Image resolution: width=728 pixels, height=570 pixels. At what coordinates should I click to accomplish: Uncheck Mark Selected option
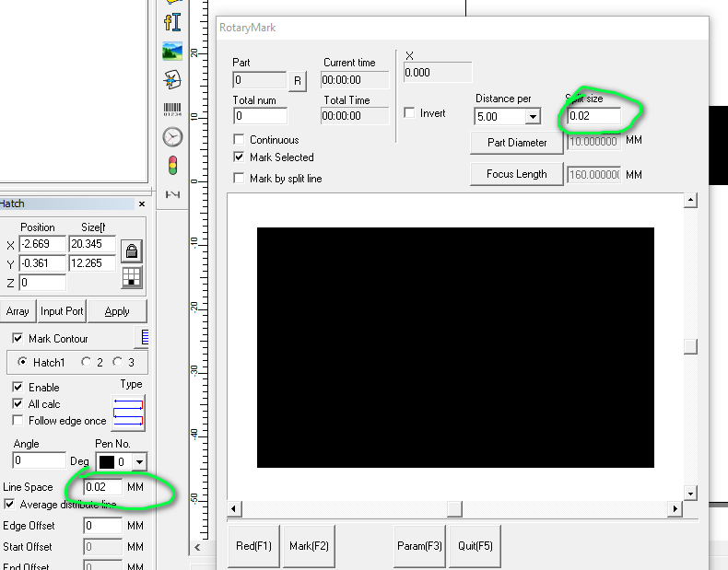pos(241,157)
